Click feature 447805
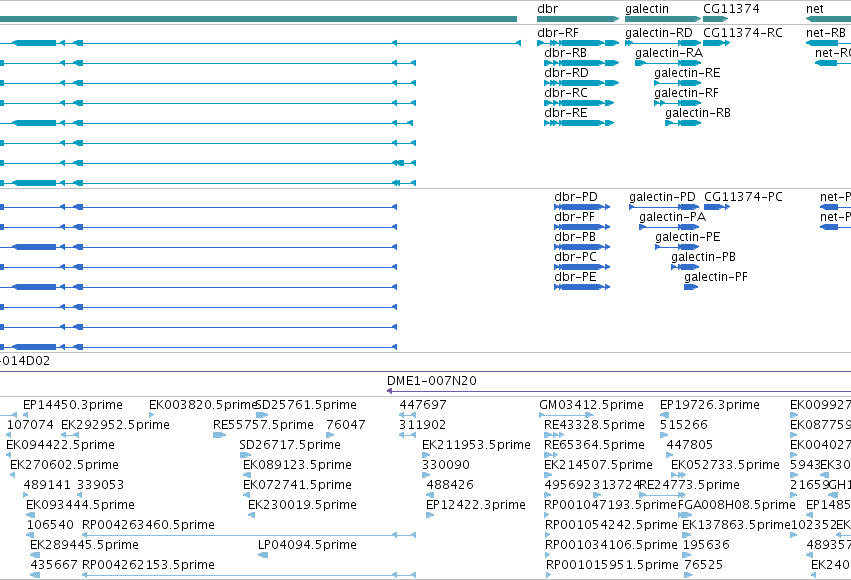 (x=689, y=444)
